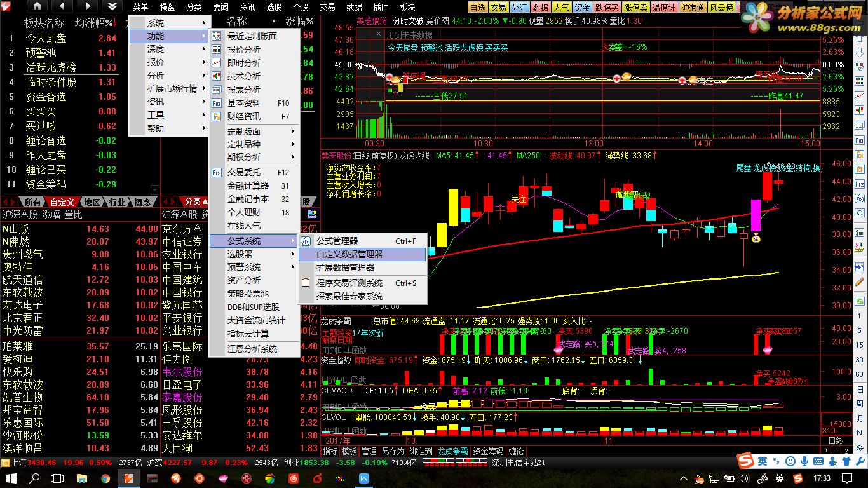Open Chrome from the taskbar
This screenshot has height=488, width=868.
pyautogui.click(x=105, y=478)
